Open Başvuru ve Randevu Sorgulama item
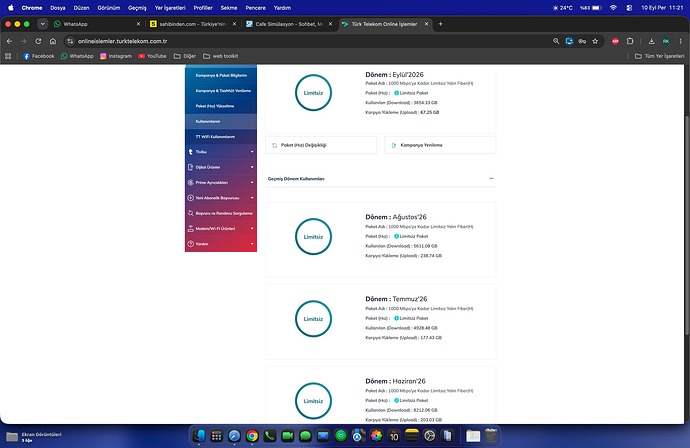Screen dimensions: 690x448 pyautogui.click(x=221, y=213)
